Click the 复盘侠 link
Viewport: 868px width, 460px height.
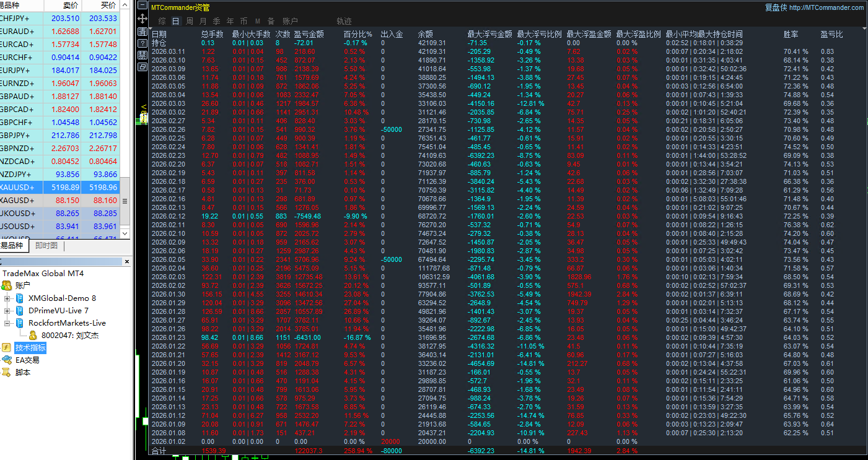click(x=776, y=7)
